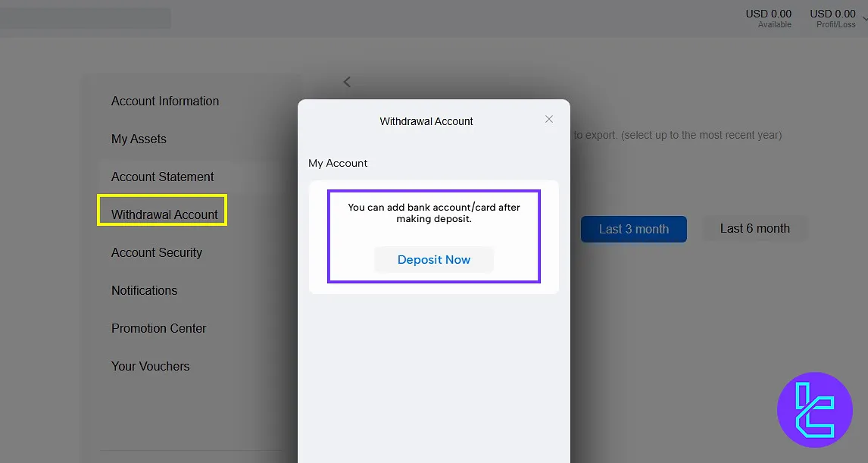868x463 pixels.
Task: Open the Promotion Center
Action: pos(158,328)
